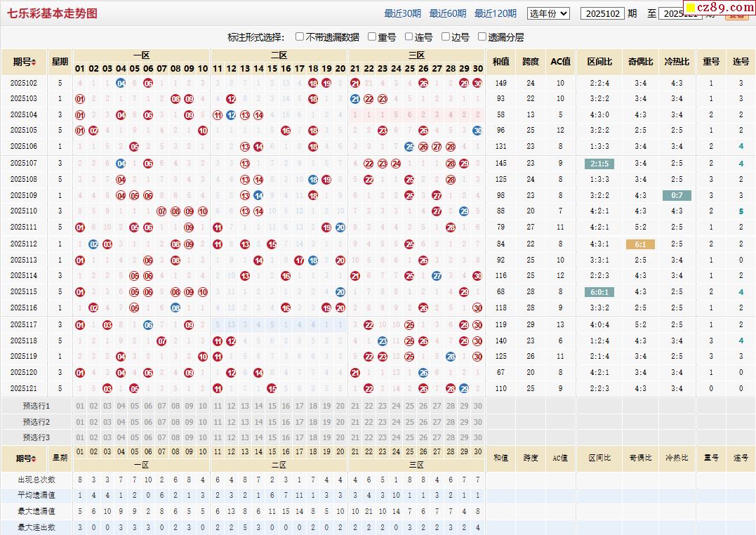Click the highlighted 6:1 odd-even ratio cell
The image size is (756, 535).
640,244
